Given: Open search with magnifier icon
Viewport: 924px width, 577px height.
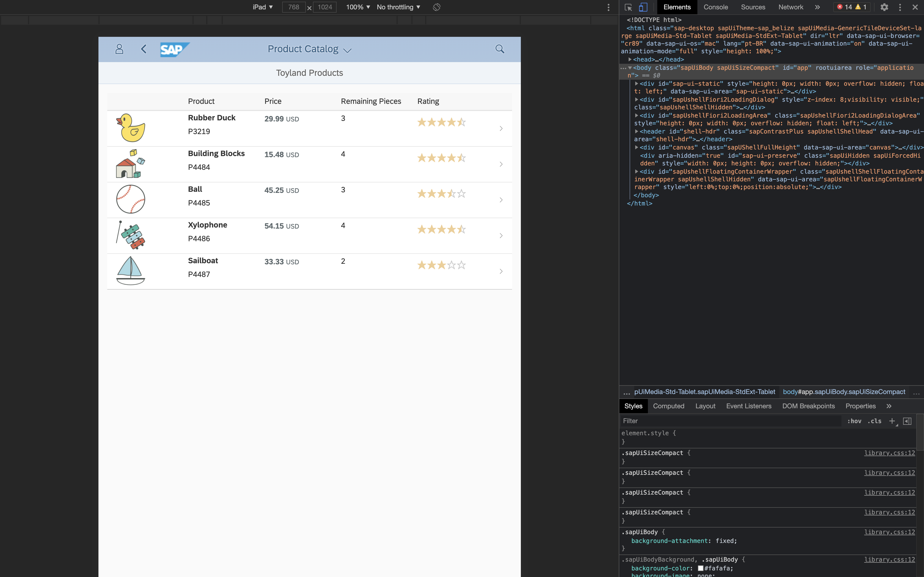Looking at the screenshot, I should point(499,49).
